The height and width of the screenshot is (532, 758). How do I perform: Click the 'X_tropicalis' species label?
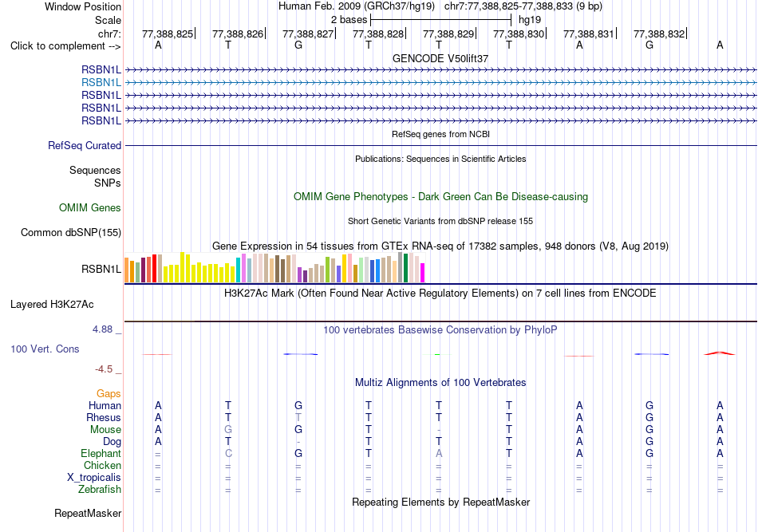(x=94, y=478)
